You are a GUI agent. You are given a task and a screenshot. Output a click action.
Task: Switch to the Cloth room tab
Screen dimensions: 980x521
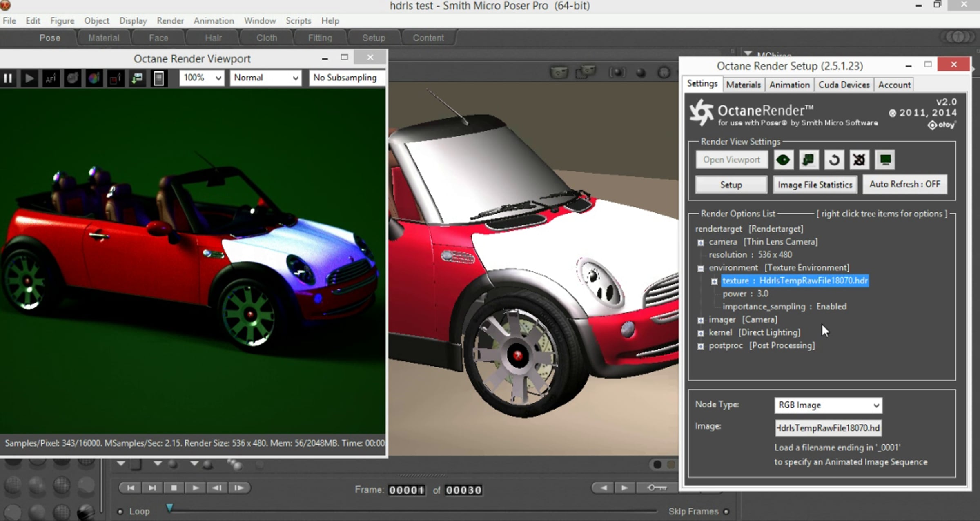(x=267, y=38)
